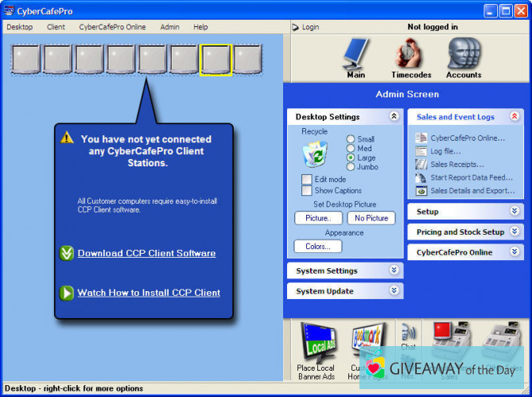Click the No Picture button

pos(371,218)
